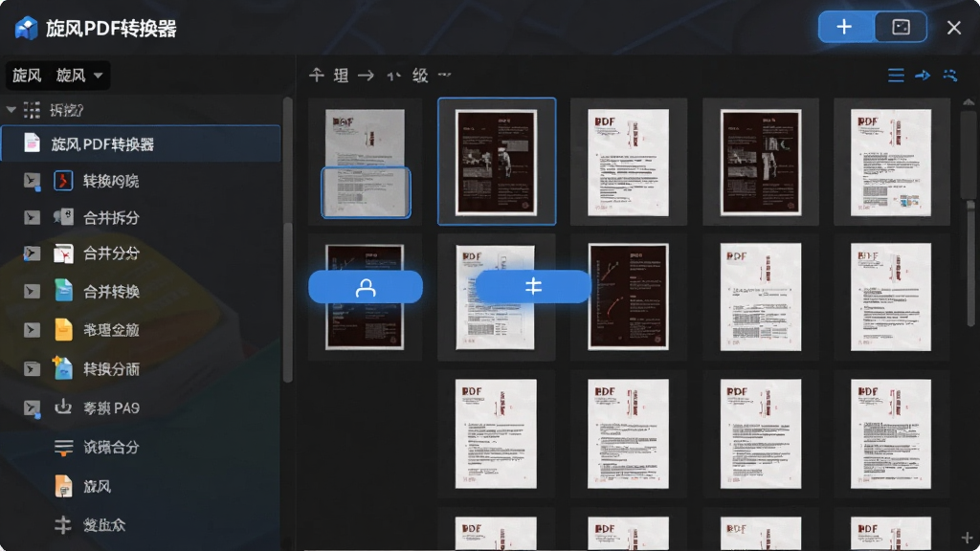The height and width of the screenshot is (551, 980).
Task: Switch to list view using the blue lines icon
Action: (x=896, y=76)
